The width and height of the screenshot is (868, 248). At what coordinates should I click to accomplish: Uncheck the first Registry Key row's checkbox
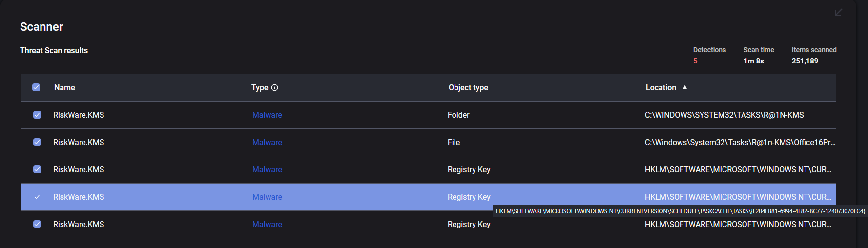(37, 170)
